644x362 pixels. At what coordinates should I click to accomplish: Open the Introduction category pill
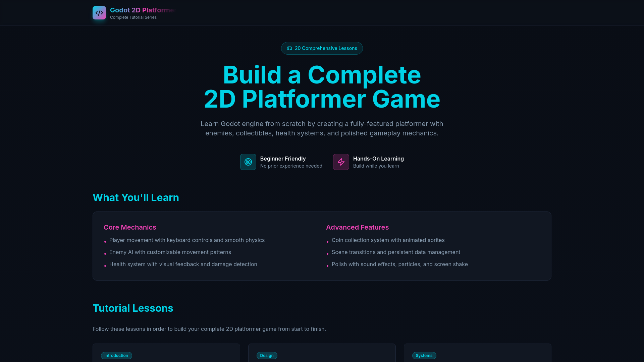pyautogui.click(x=116, y=355)
